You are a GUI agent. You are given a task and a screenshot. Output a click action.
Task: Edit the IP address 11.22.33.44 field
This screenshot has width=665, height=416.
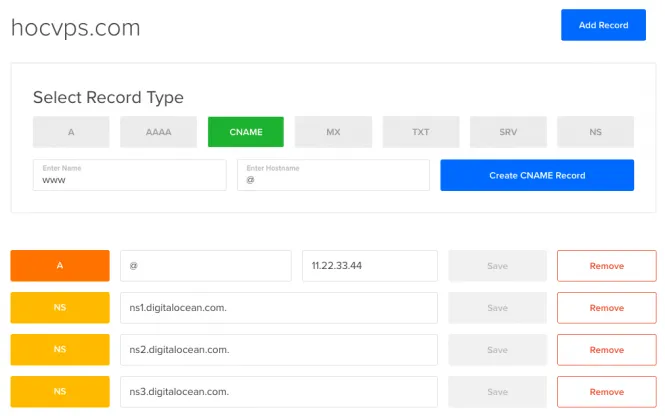coord(370,266)
